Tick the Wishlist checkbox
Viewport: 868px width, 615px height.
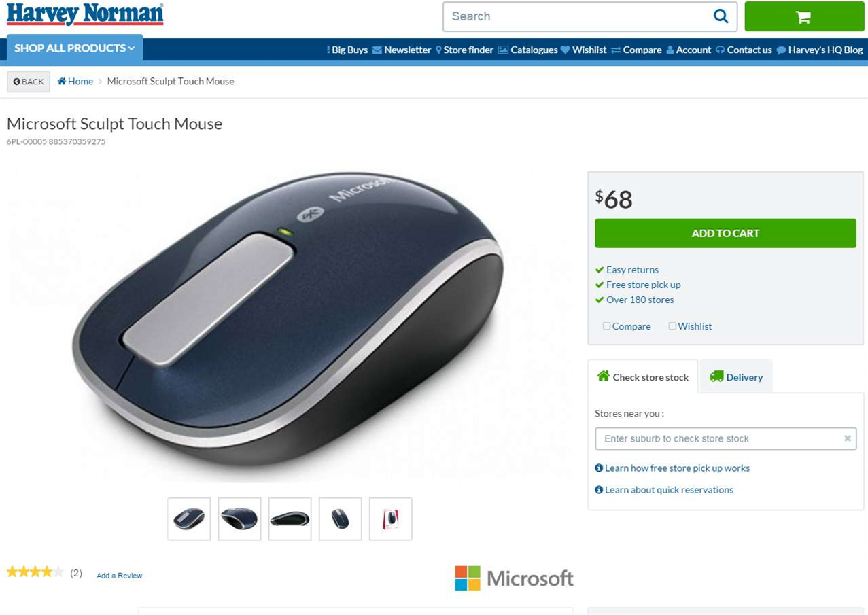(x=672, y=326)
